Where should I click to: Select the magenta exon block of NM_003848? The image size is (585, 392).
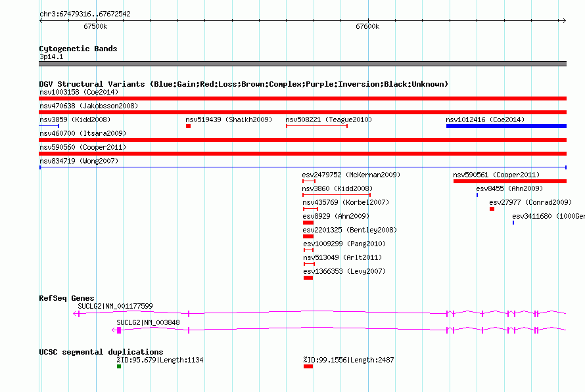click(119, 330)
